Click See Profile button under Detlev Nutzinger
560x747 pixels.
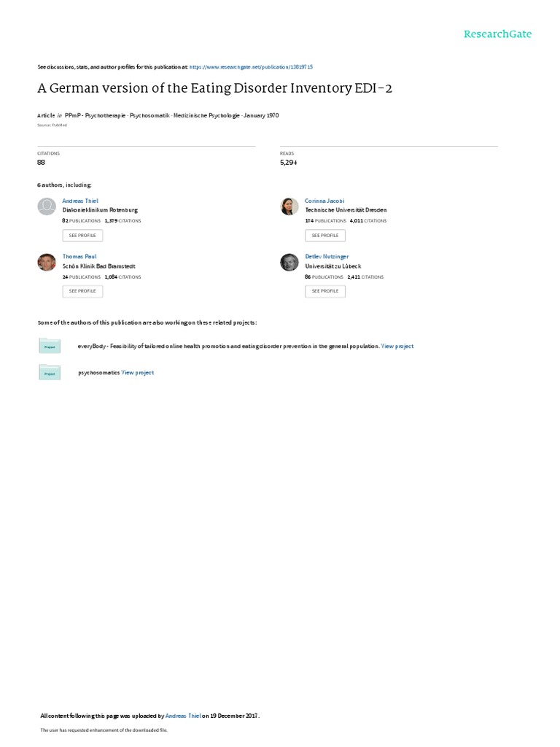click(x=325, y=291)
